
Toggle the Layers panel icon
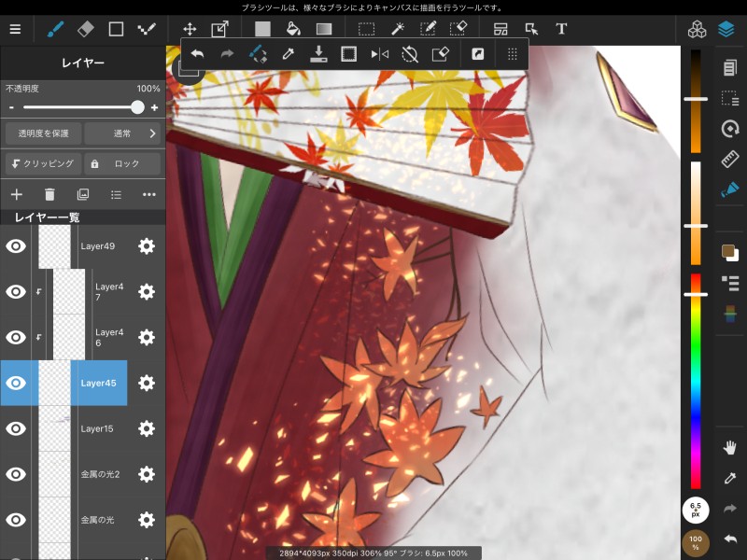[726, 29]
